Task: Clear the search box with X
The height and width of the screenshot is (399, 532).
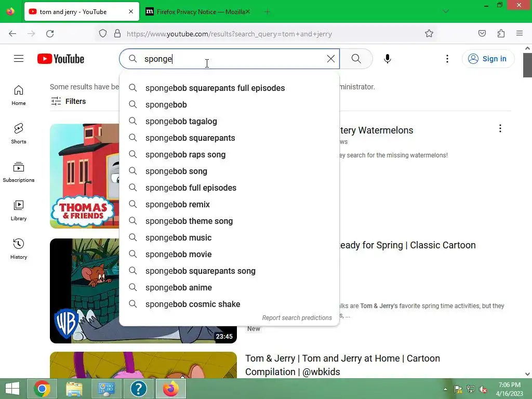Action: coord(331,59)
